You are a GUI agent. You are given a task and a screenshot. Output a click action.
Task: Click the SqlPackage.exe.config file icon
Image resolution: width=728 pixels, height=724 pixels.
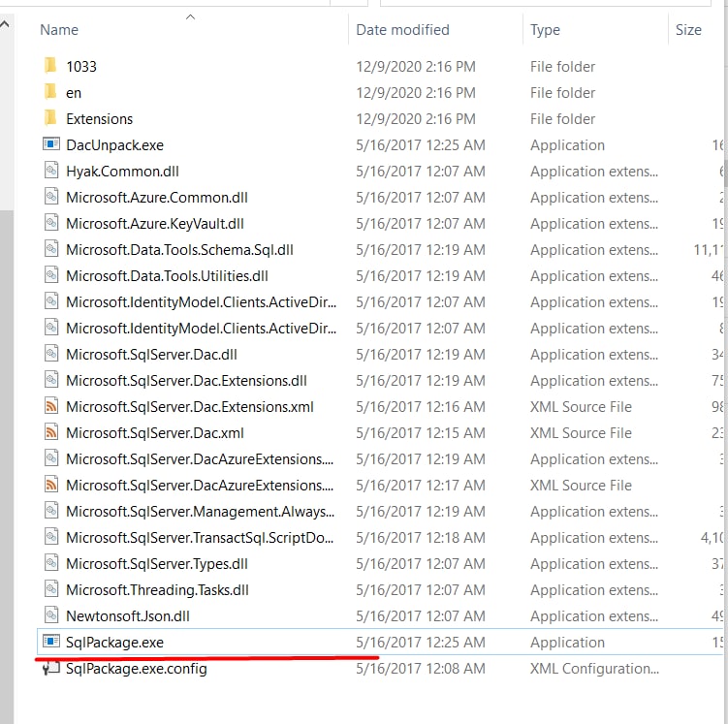[x=51, y=669]
